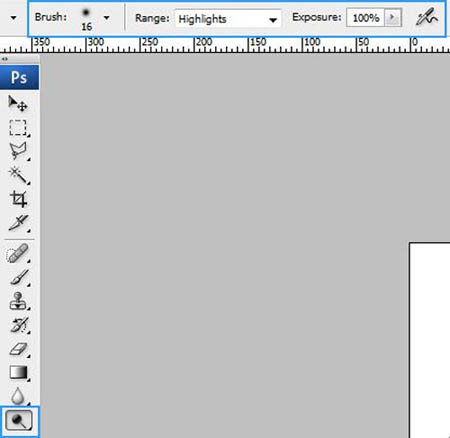Screen dimensions: 450x438
Task: Select the Move tool
Action: (18, 103)
